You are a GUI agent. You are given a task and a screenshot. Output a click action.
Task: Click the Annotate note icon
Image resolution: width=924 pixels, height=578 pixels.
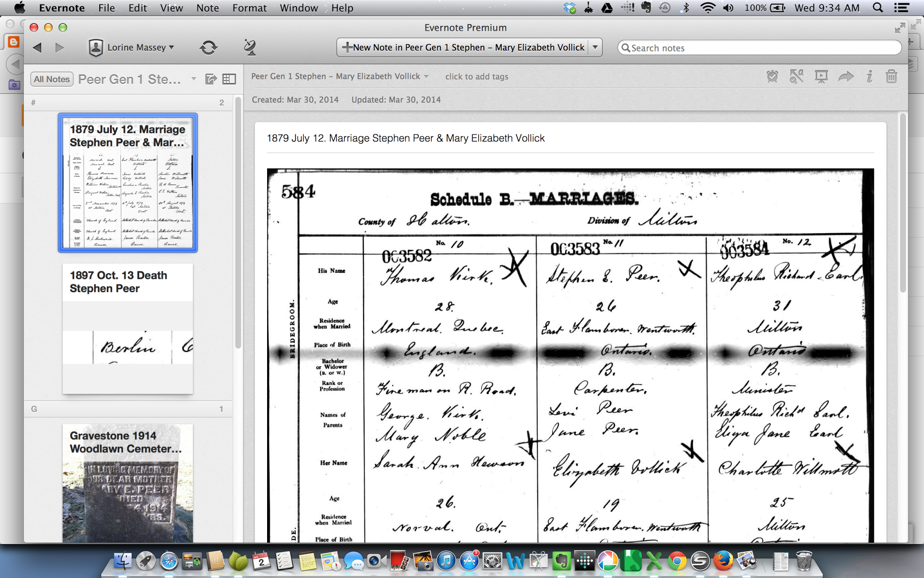[796, 76]
